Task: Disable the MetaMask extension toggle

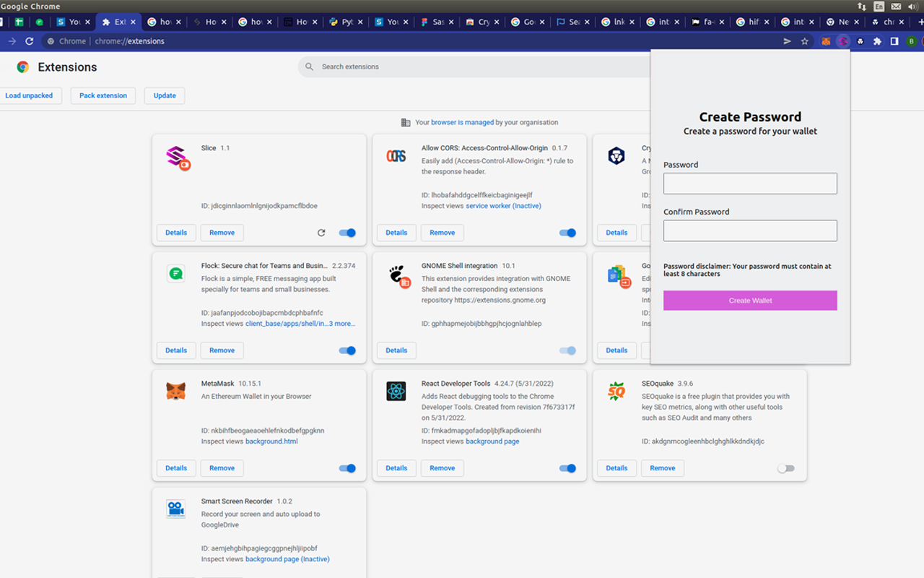Action: click(x=347, y=468)
